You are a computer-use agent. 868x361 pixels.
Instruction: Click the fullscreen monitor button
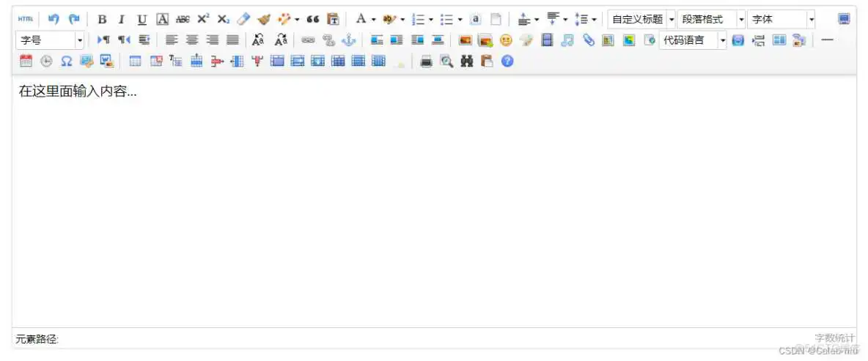click(844, 20)
